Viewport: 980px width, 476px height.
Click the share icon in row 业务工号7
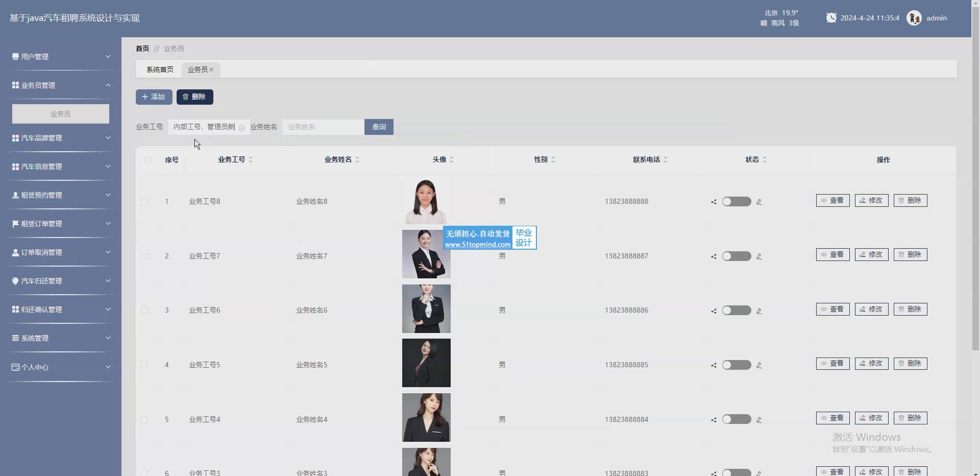click(x=714, y=256)
